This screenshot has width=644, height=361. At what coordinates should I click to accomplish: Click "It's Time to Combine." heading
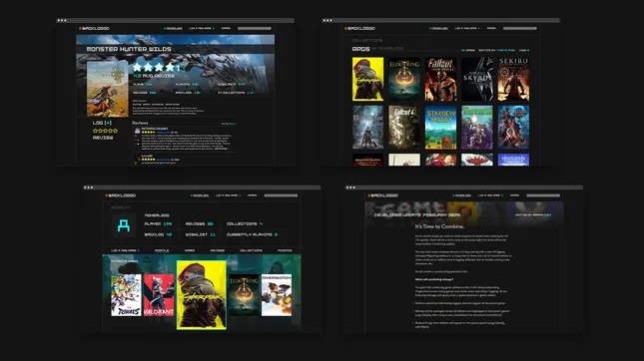[x=440, y=226]
